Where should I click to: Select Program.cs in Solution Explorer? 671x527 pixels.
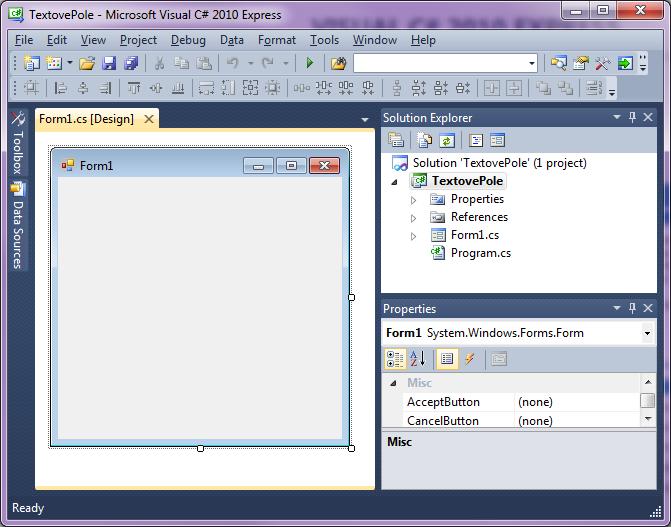481,253
